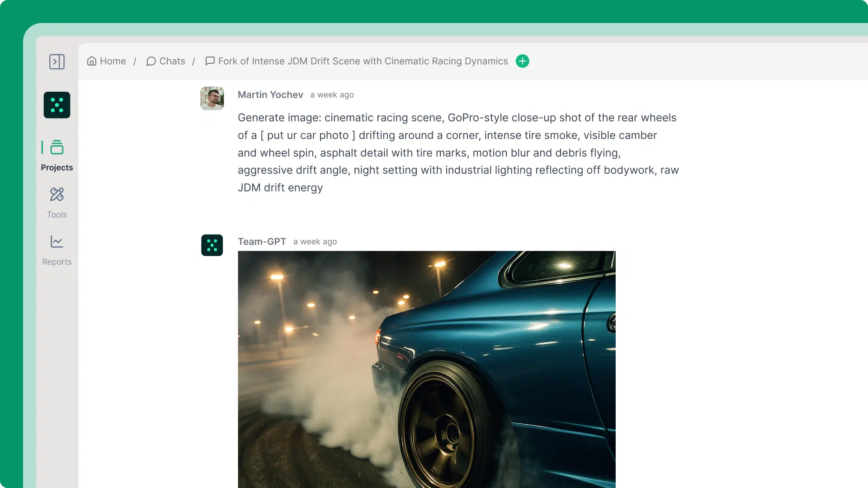Open the generated blue drift car image
This screenshot has height=488, width=868.
pos(427,369)
